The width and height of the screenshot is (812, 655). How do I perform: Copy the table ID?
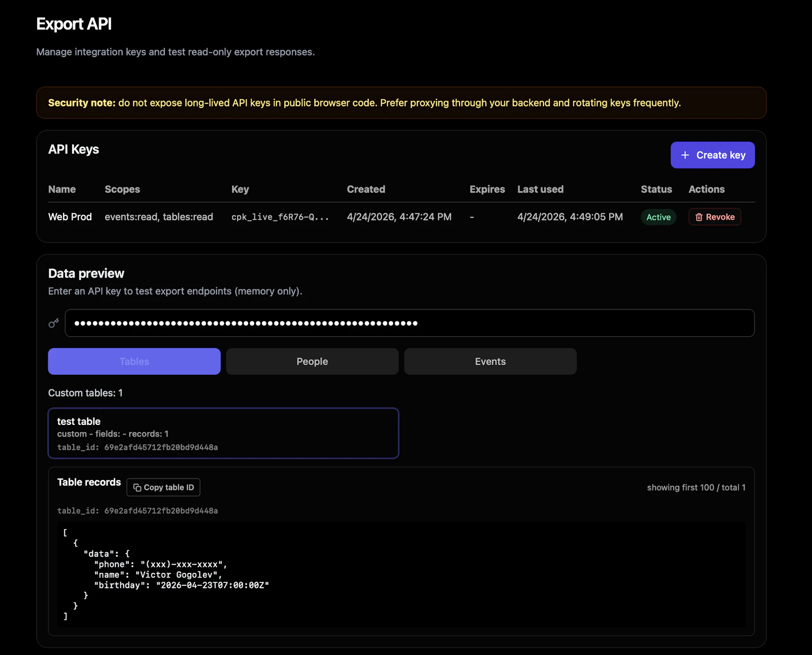coord(163,487)
